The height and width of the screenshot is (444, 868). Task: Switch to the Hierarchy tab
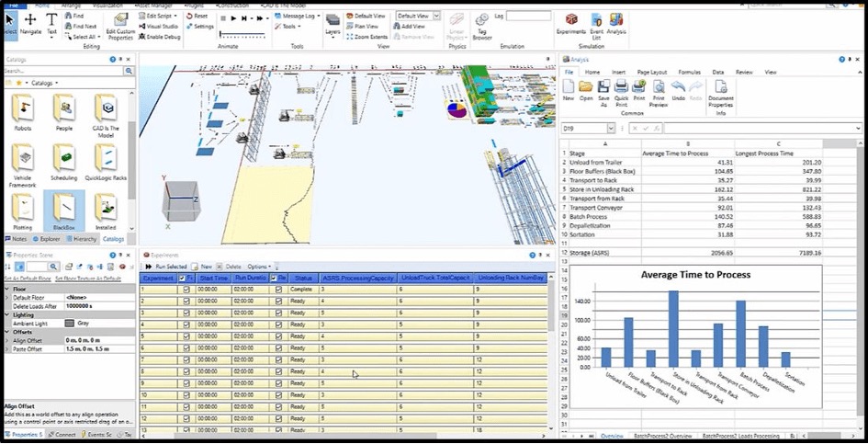tap(82, 239)
